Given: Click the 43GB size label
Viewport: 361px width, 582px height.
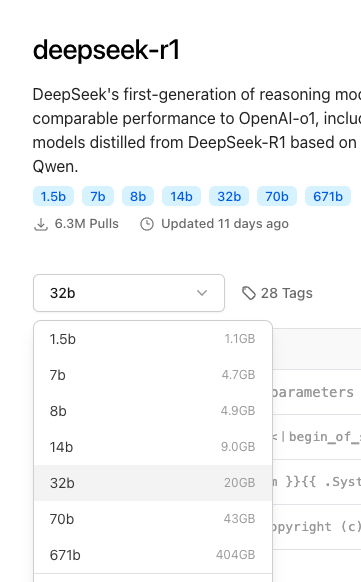Looking at the screenshot, I should [239, 519].
